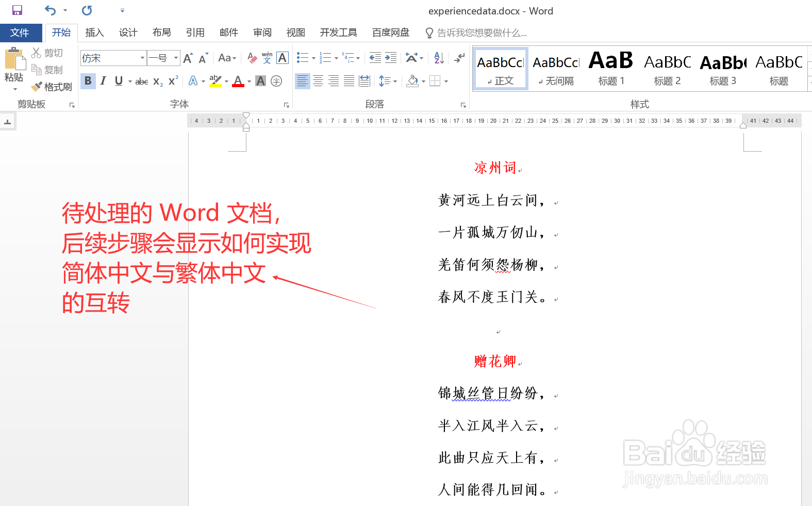Toggle underline formatting

click(119, 81)
